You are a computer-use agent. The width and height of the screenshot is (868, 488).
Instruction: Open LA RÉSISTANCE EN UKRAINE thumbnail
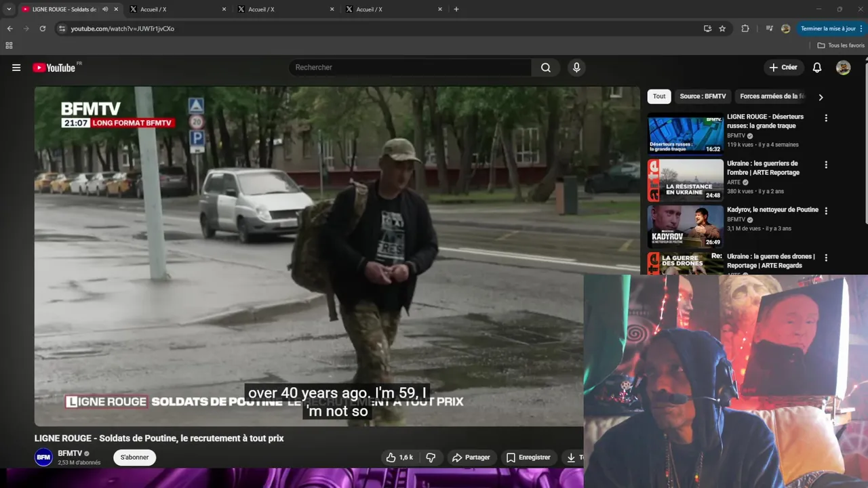[686, 181]
